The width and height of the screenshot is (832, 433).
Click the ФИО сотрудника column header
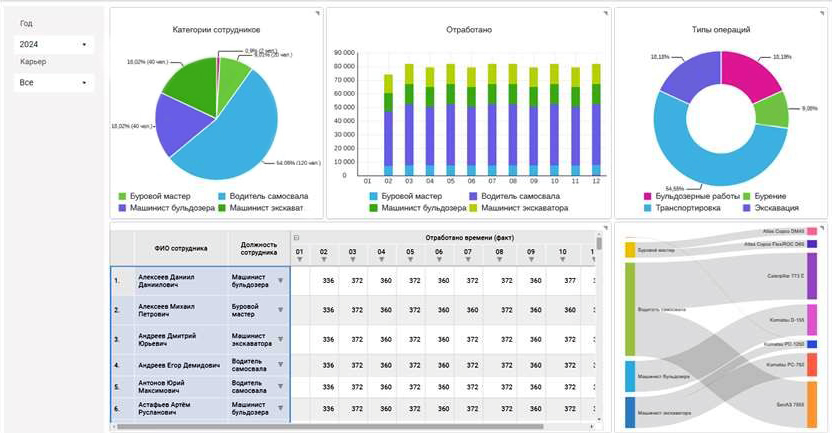tap(181, 248)
